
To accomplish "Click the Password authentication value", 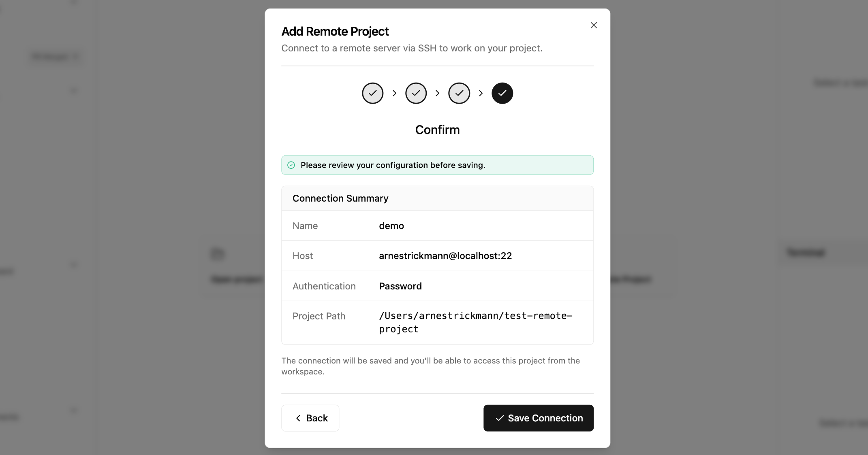I will coord(400,286).
